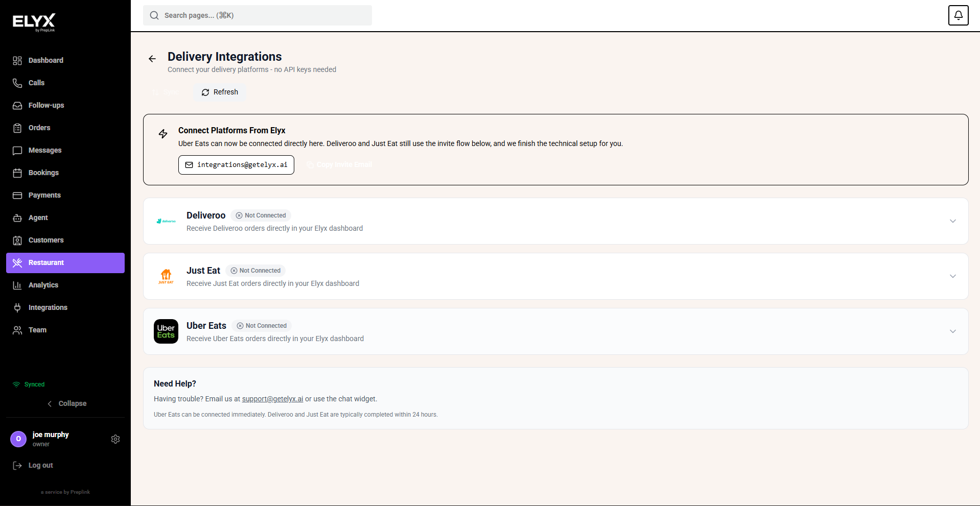Image resolution: width=980 pixels, height=506 pixels.
Task: Click the Orders clipboard icon
Action: pyautogui.click(x=17, y=128)
